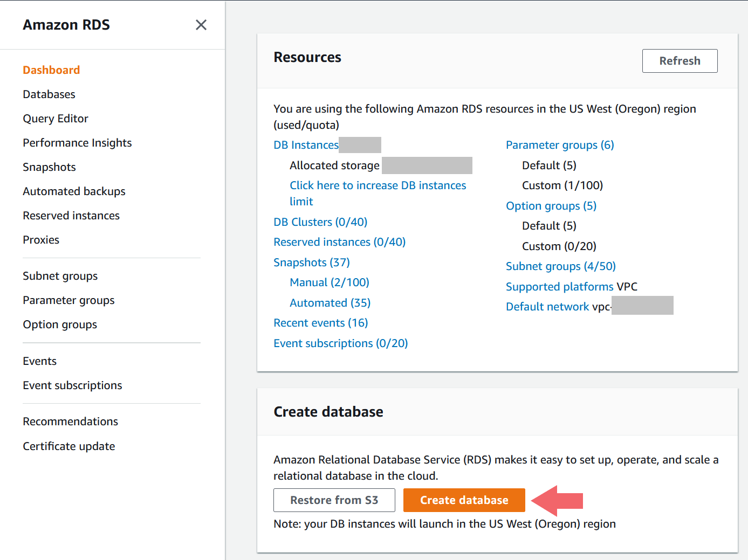This screenshot has height=560, width=748.
Task: Click the orange Create database button
Action: click(464, 500)
